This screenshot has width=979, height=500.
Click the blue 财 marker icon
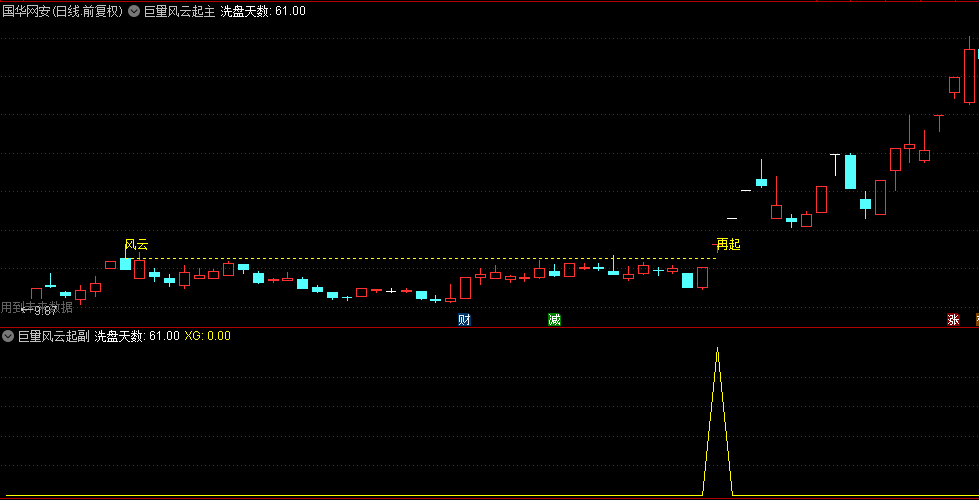464,320
